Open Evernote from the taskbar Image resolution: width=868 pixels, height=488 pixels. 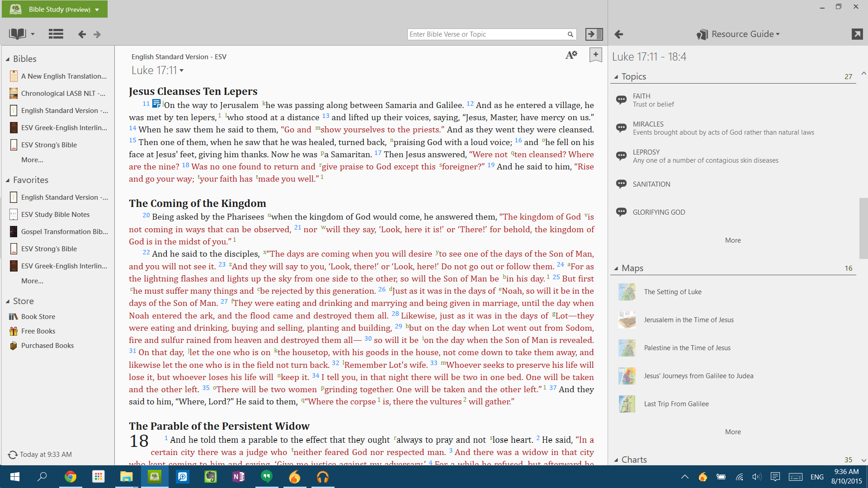tap(210, 477)
